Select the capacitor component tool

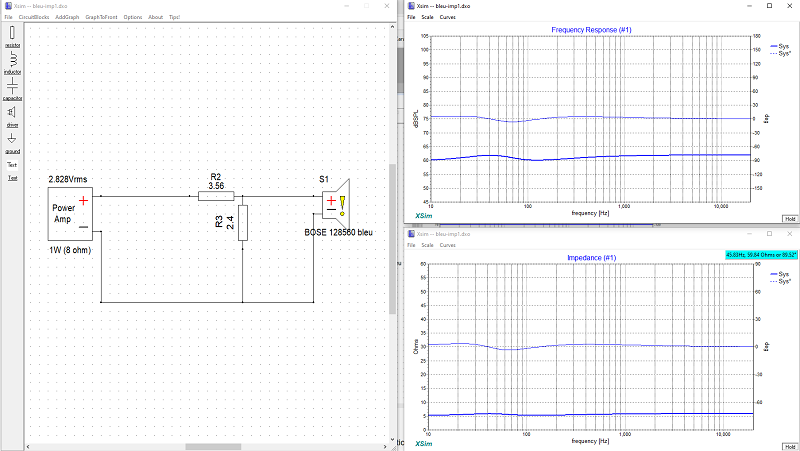(x=12, y=89)
